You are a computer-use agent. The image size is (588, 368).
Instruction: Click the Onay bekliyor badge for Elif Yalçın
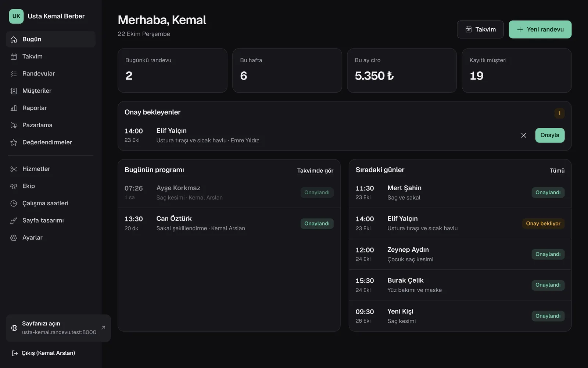click(x=543, y=223)
